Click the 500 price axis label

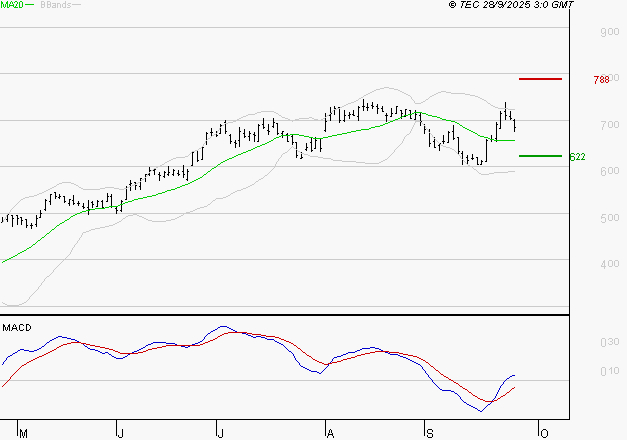610,218
